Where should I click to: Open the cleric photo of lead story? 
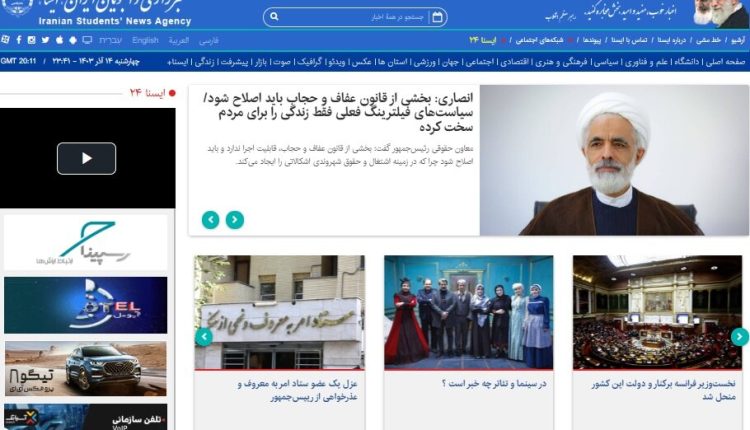point(614,160)
